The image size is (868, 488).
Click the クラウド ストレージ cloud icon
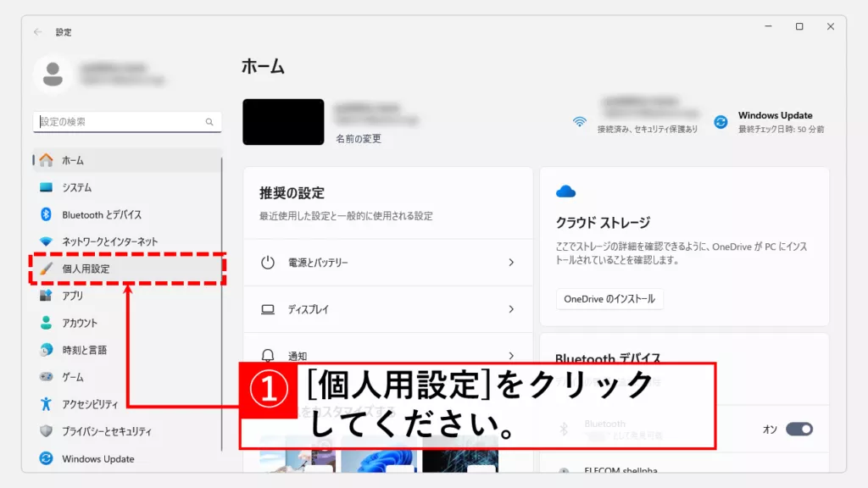[565, 192]
